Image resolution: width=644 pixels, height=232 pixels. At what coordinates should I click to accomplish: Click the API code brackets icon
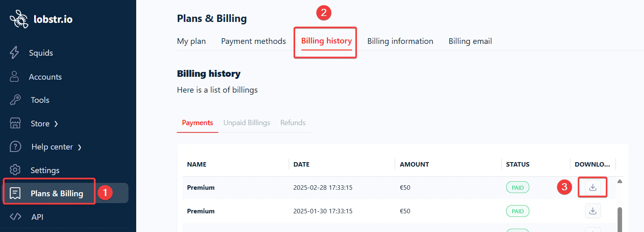(x=15, y=217)
